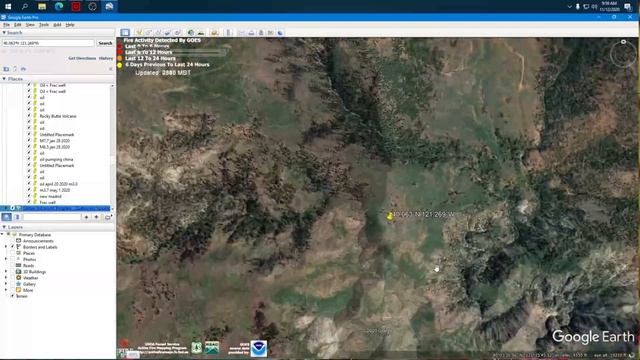Viewport: 640px width, 360px height.
Task: Collapse the Search panel
Action: coord(4,32)
